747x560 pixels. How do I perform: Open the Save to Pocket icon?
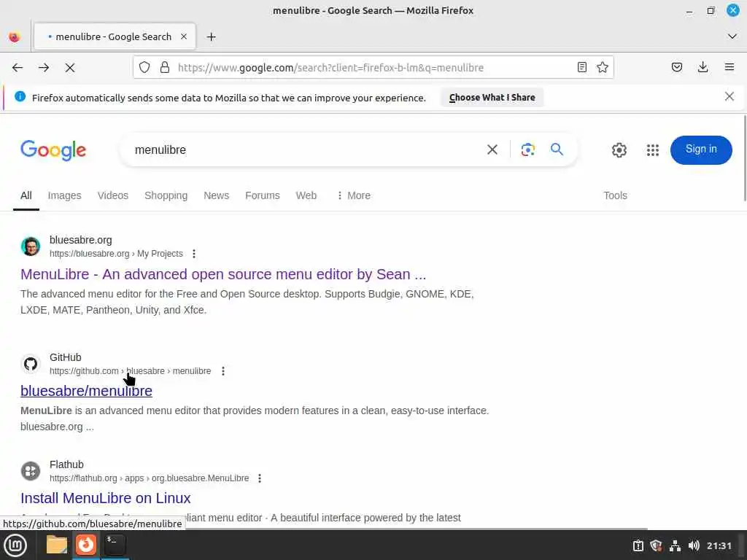[x=677, y=67]
